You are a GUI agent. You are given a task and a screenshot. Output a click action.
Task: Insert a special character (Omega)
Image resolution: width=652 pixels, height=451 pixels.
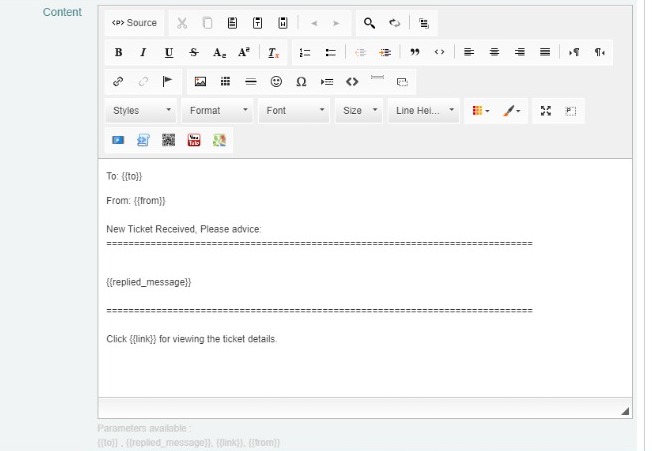click(x=301, y=81)
